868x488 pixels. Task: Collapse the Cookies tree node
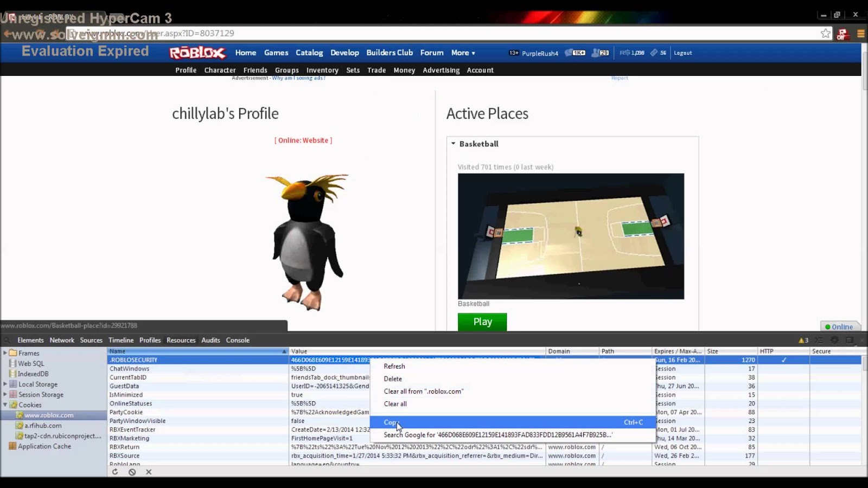pyautogui.click(x=5, y=404)
